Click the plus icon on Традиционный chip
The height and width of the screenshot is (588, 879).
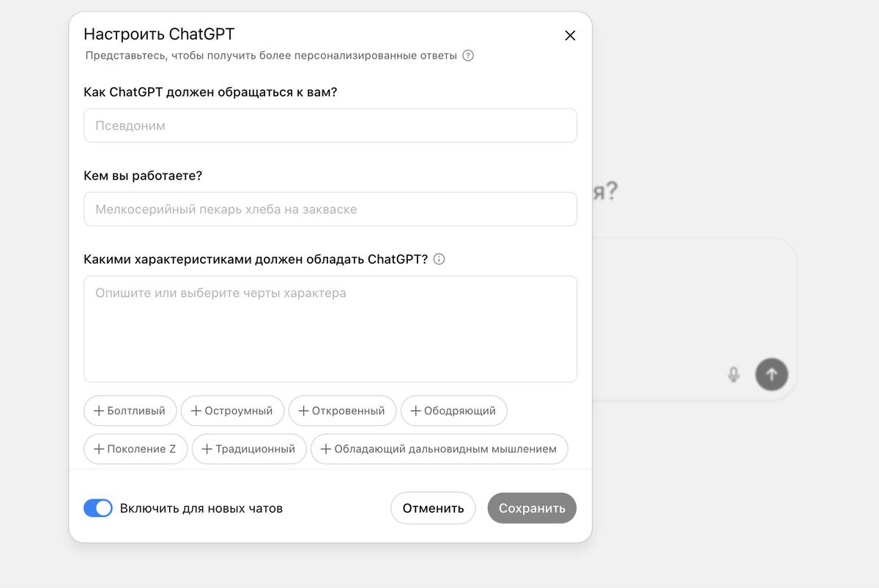coord(207,449)
